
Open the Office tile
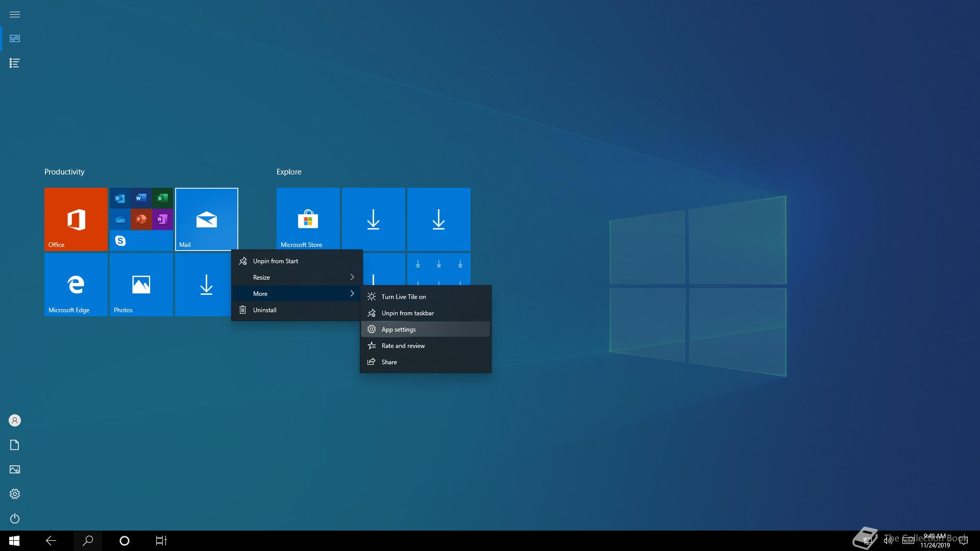76,219
